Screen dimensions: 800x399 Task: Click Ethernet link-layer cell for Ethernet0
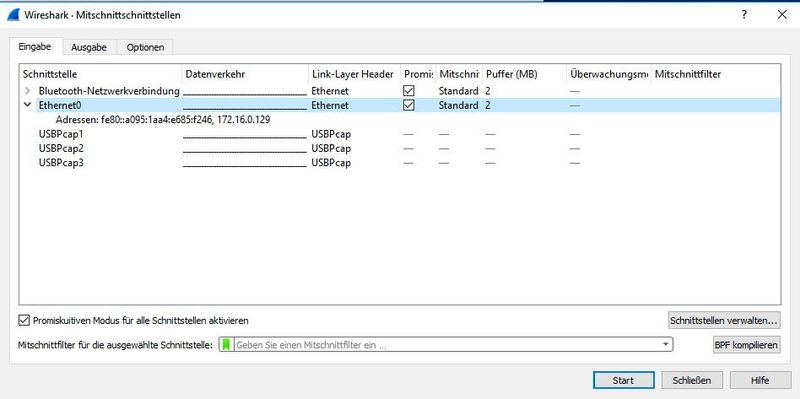330,105
